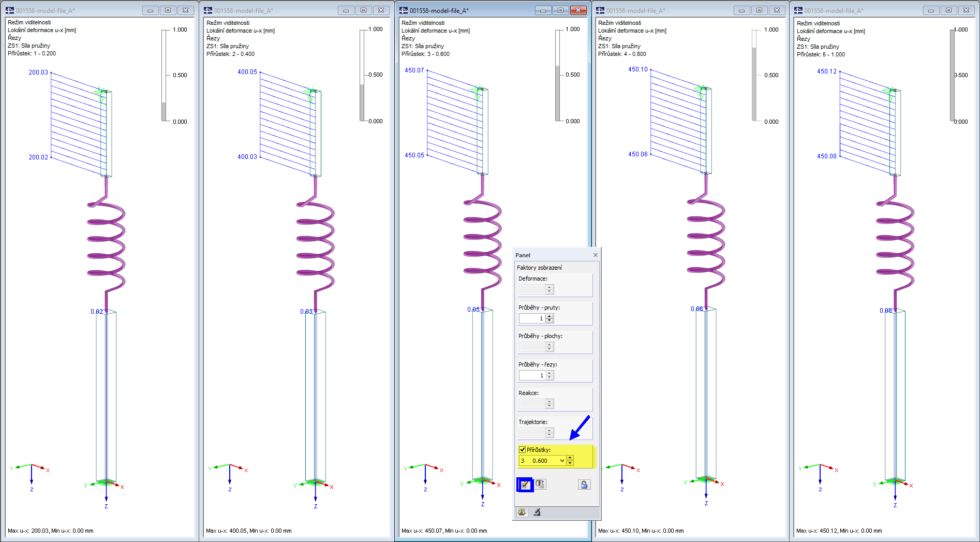Click the legend text 'Přírůstek: 4 - 0.800'

tap(622, 54)
